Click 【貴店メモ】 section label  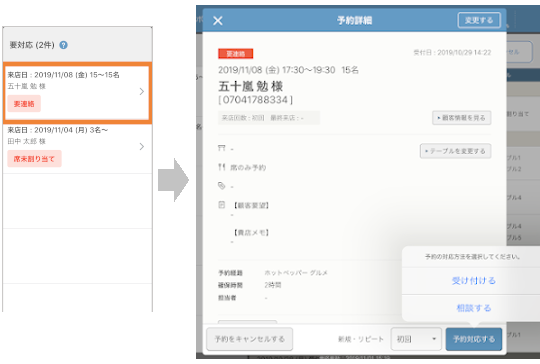[251, 233]
